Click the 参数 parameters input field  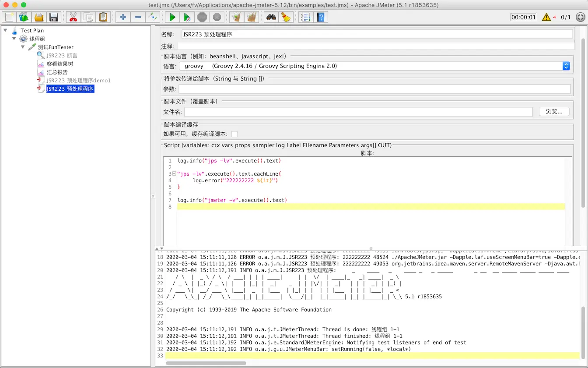(x=374, y=89)
